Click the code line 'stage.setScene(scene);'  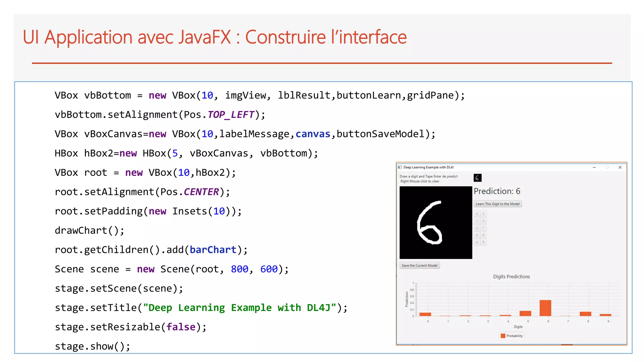point(119,288)
